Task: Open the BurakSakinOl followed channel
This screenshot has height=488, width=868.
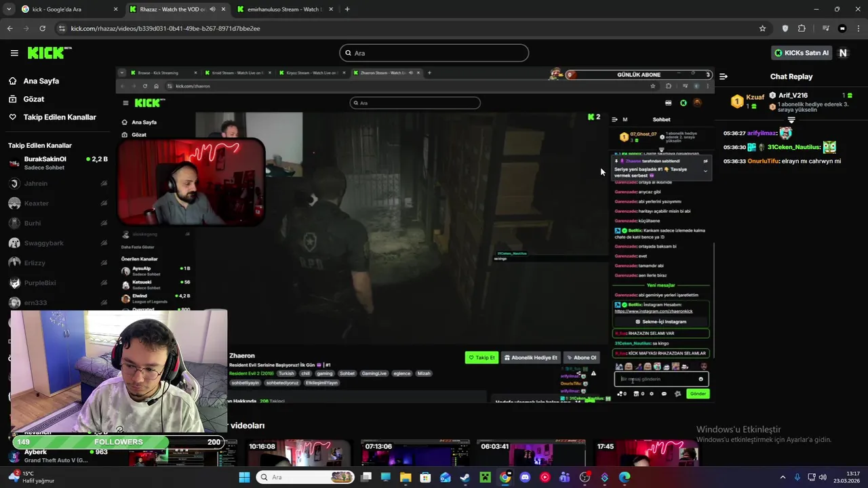Action: 58,163
